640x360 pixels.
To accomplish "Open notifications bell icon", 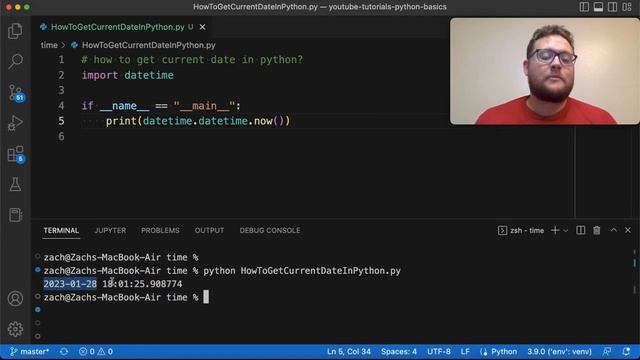I will pos(626,352).
